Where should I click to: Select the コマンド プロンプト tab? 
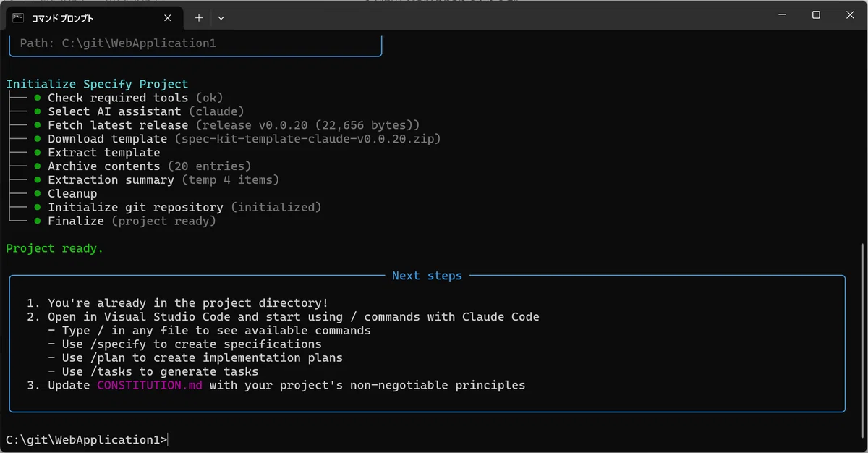pos(93,18)
